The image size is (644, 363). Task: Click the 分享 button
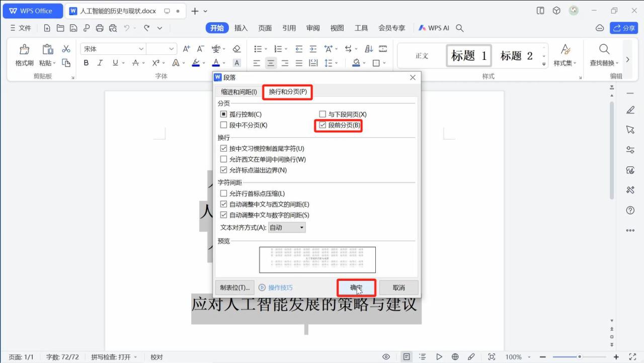[x=624, y=28]
